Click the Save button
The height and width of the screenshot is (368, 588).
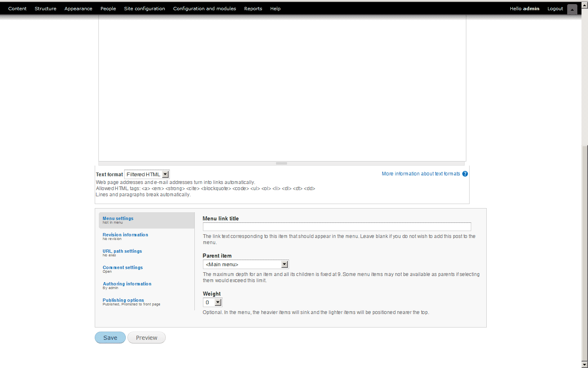coord(110,338)
